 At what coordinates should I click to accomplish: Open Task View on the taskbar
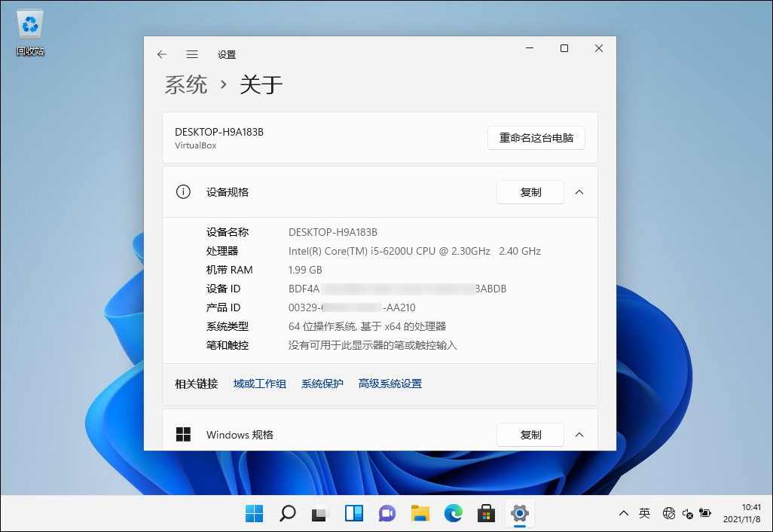tap(320, 513)
